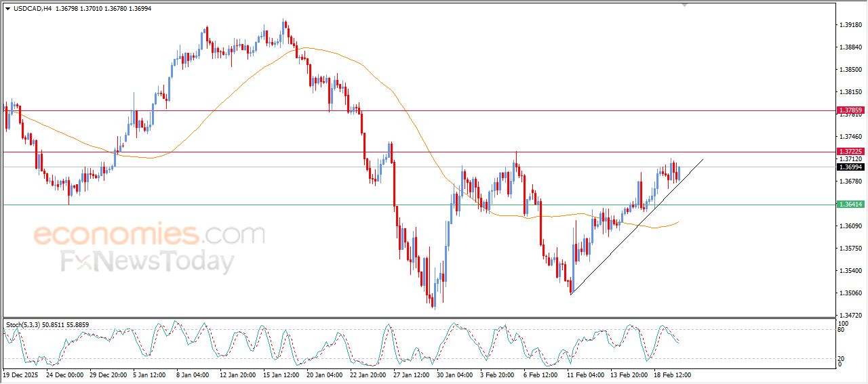Select the green 1.36414 price label
Viewport: 868px width, 384px height.
[x=850, y=205]
